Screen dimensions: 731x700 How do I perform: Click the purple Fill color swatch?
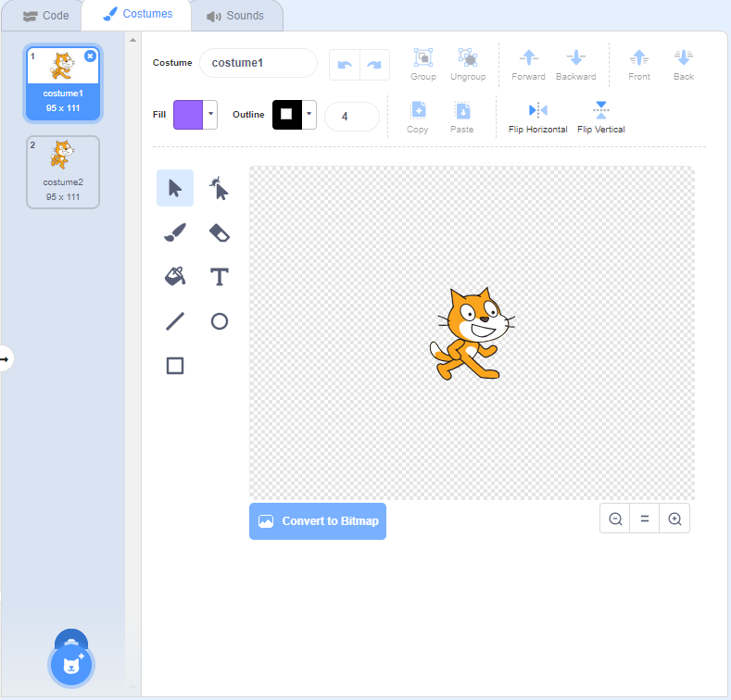(x=188, y=114)
